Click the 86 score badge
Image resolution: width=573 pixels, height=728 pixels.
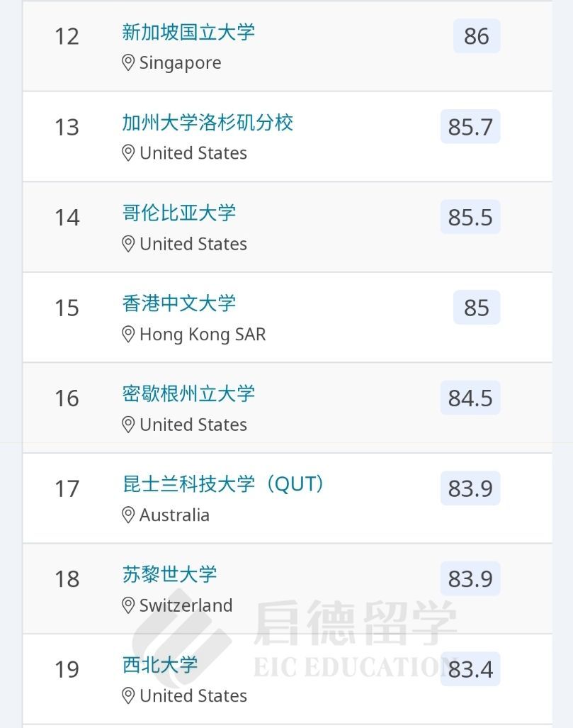(x=477, y=36)
